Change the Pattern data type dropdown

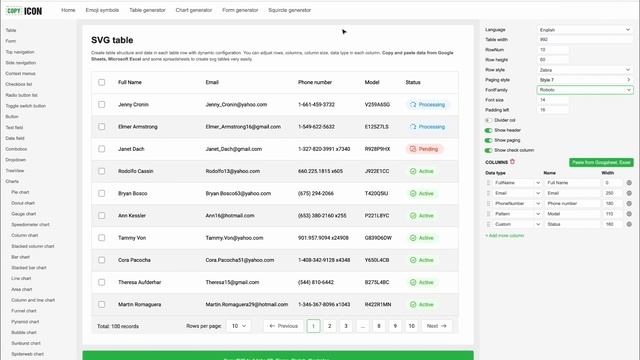click(517, 214)
